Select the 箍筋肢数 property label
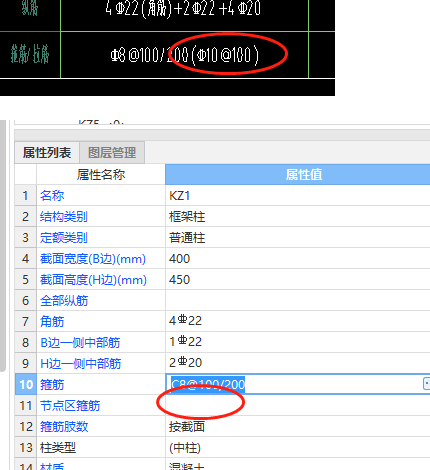Screen dimensions: 430x470 click(64, 427)
